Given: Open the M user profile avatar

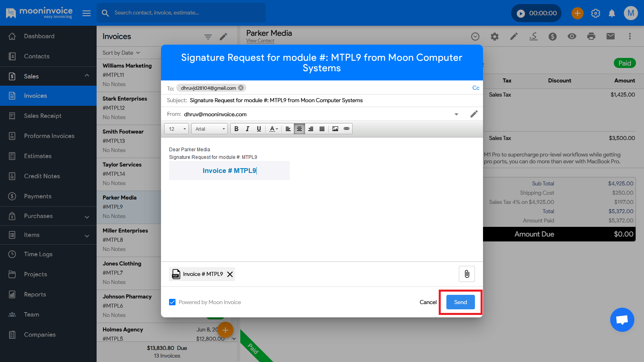Looking at the screenshot, I should pos(631,13).
